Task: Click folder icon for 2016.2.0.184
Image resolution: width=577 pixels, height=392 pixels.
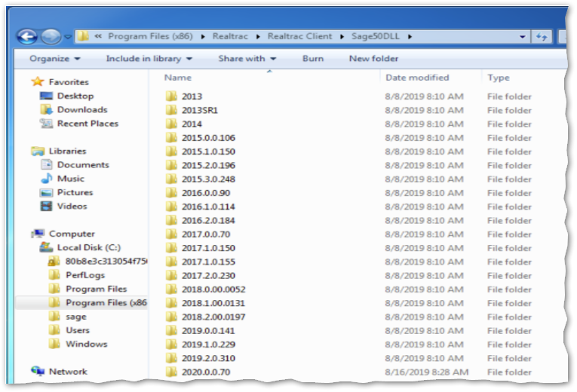Action: [x=171, y=220]
